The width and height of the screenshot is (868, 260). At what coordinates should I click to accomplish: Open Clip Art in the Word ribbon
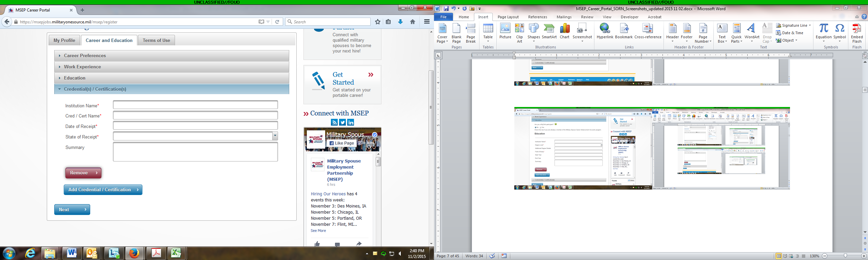coord(519,33)
